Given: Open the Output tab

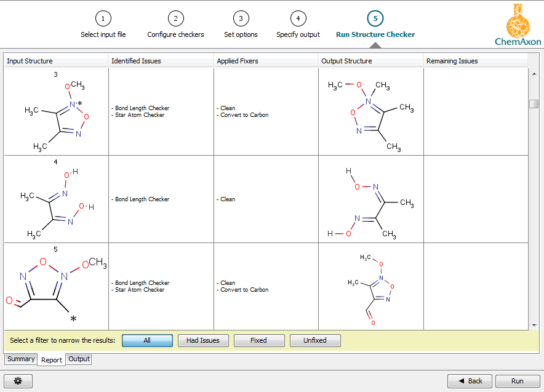Looking at the screenshot, I should point(78,359).
